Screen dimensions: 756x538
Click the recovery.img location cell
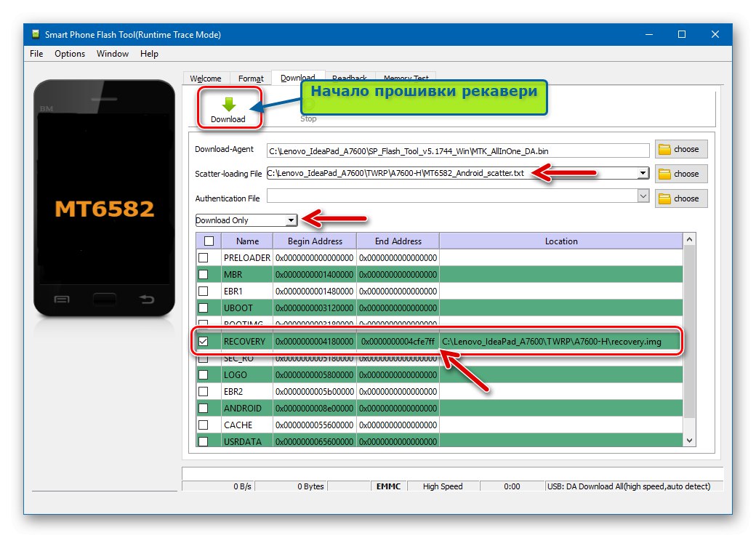coord(560,341)
